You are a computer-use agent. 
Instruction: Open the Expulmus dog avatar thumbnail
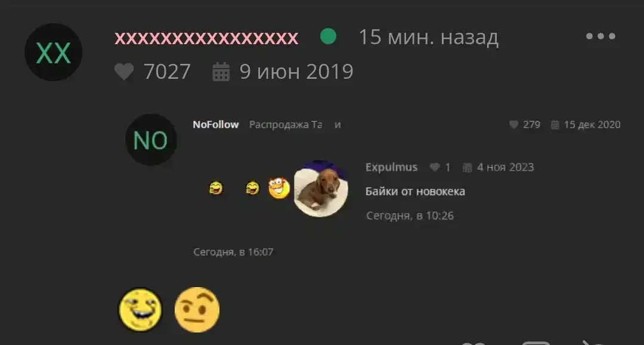coord(321,189)
